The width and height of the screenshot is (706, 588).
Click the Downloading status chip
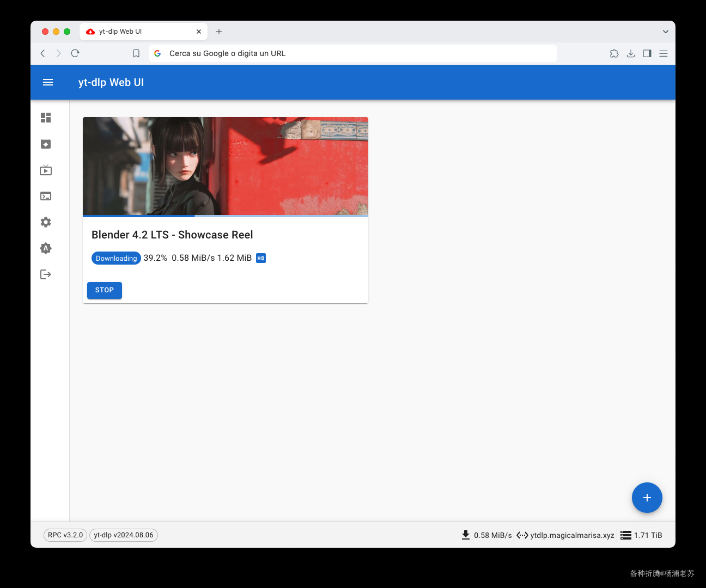click(x=116, y=258)
